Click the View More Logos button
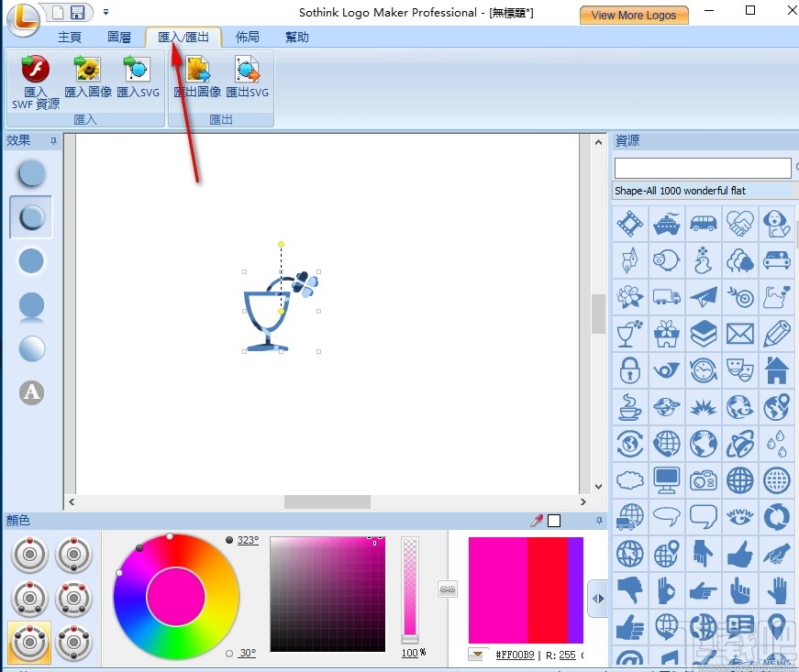Screen dimensions: 799x672 click(x=633, y=15)
